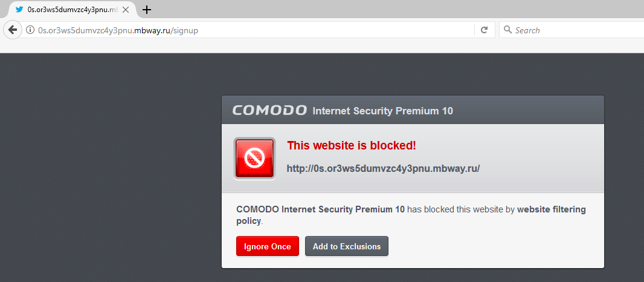Click the empty tab strip right of the plus button

click(x=393, y=10)
